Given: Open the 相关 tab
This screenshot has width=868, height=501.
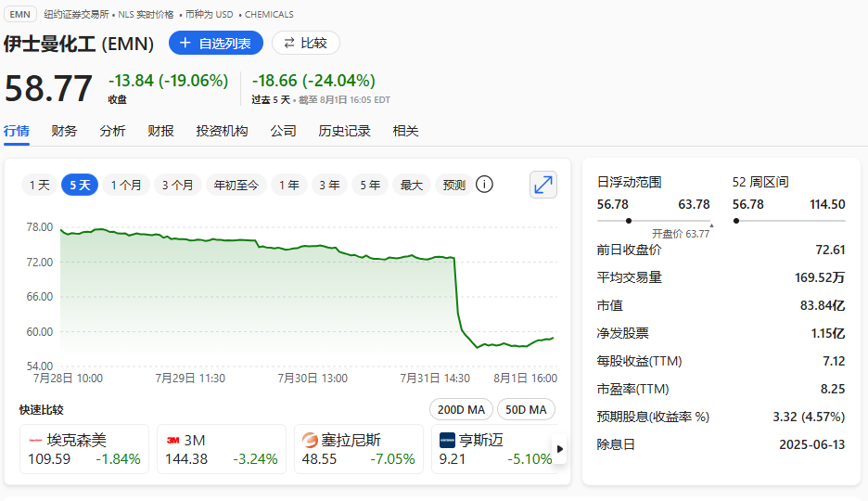Looking at the screenshot, I should coord(406,131).
